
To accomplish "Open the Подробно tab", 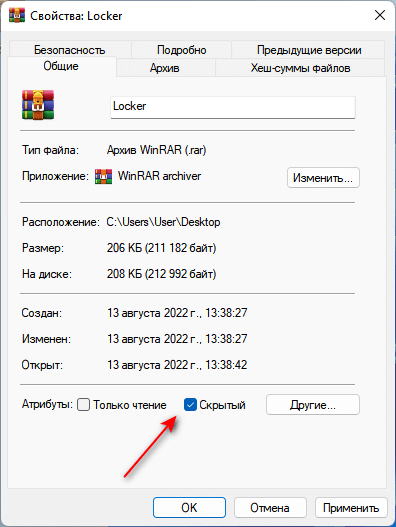I will (x=182, y=50).
